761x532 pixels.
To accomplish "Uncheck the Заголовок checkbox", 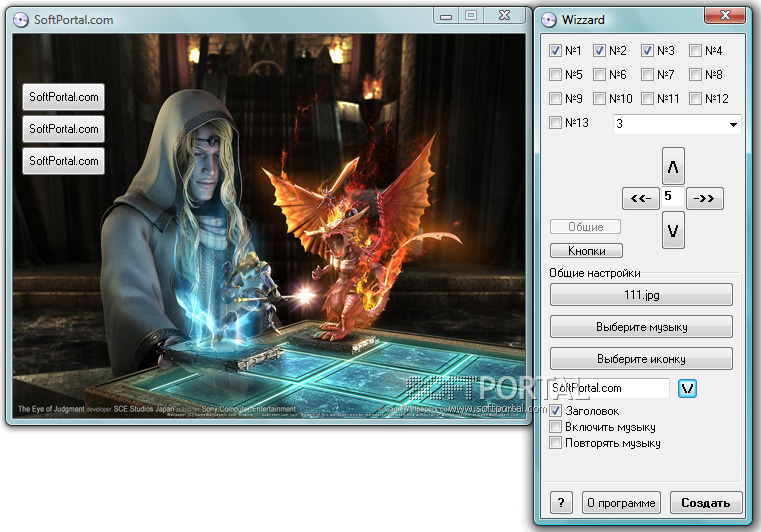I will click(x=555, y=411).
